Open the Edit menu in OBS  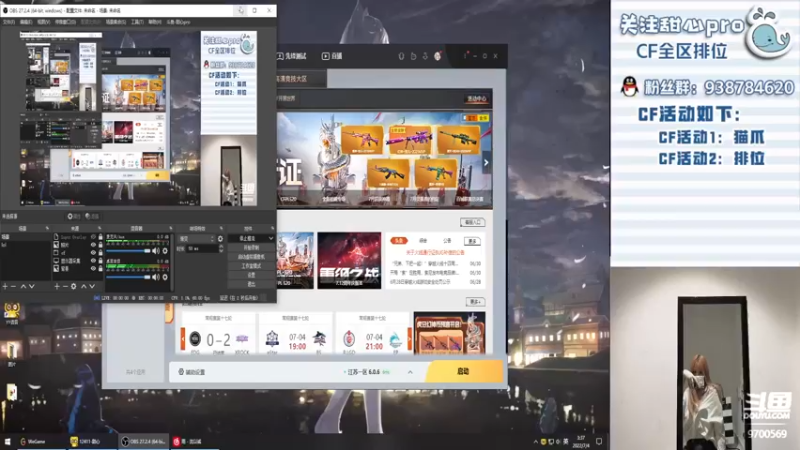click(26, 22)
